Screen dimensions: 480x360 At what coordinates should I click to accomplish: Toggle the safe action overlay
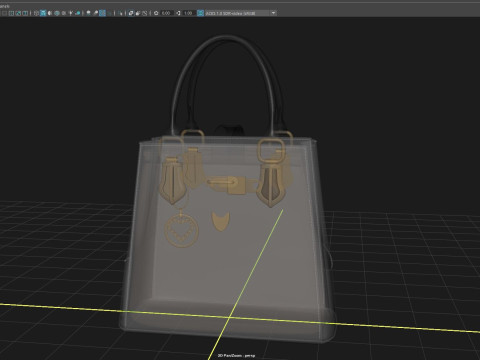18,13
